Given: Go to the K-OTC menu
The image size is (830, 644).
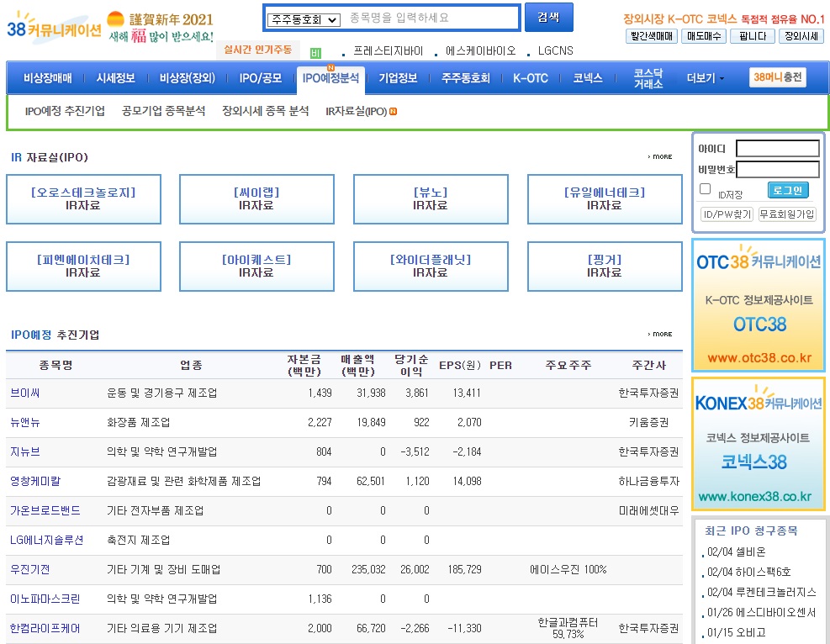Looking at the screenshot, I should pyautogui.click(x=531, y=78).
